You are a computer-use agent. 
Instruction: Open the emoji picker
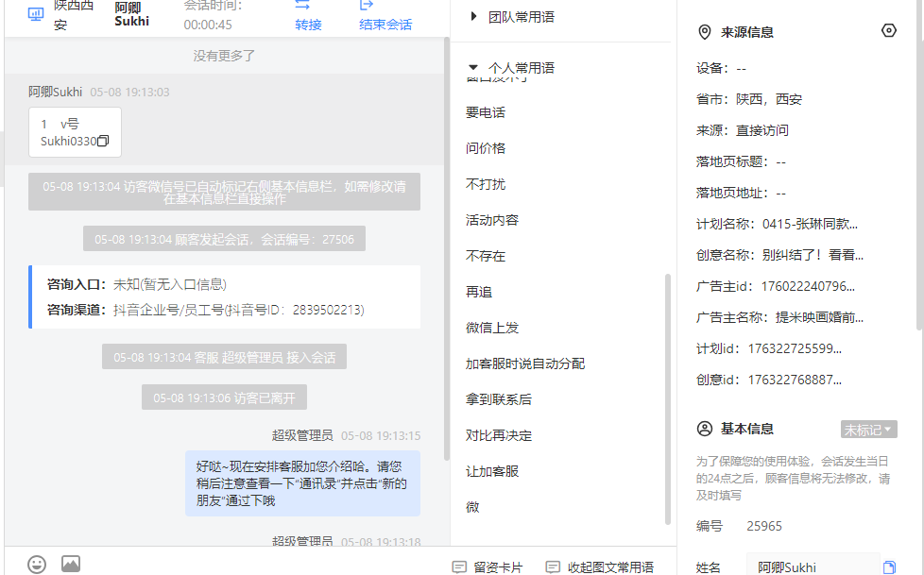[x=37, y=565]
